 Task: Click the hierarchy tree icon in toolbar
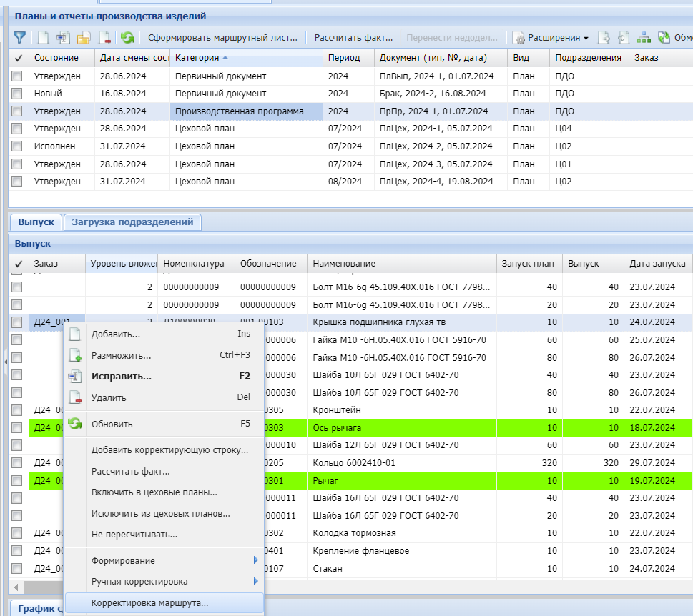[644, 37]
